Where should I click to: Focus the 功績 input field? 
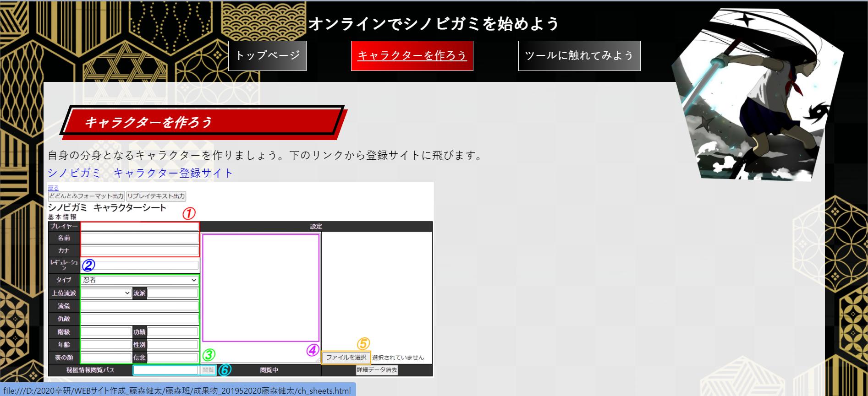pyautogui.click(x=173, y=332)
